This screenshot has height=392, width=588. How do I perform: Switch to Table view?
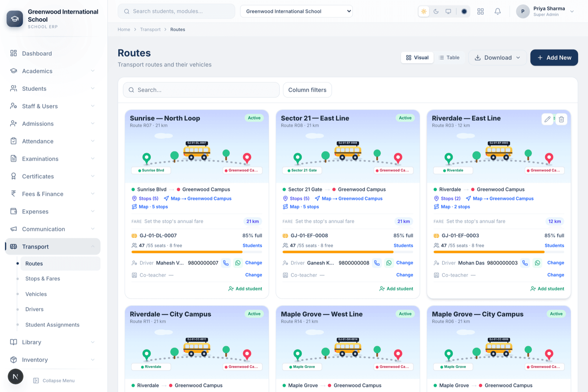[x=449, y=58]
